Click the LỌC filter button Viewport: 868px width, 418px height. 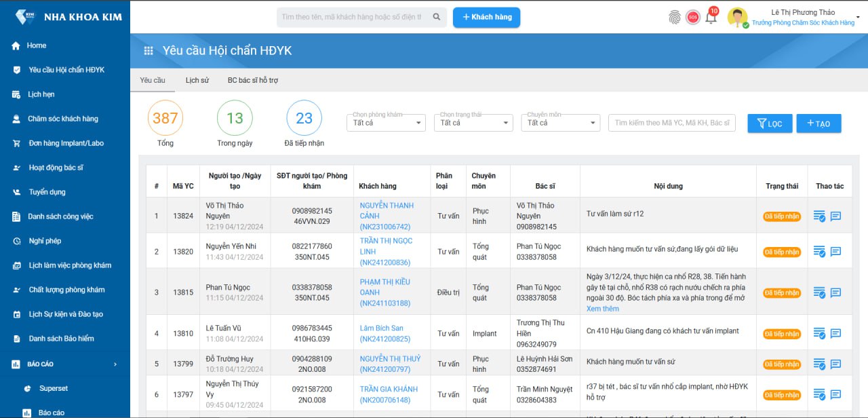pyautogui.click(x=769, y=123)
